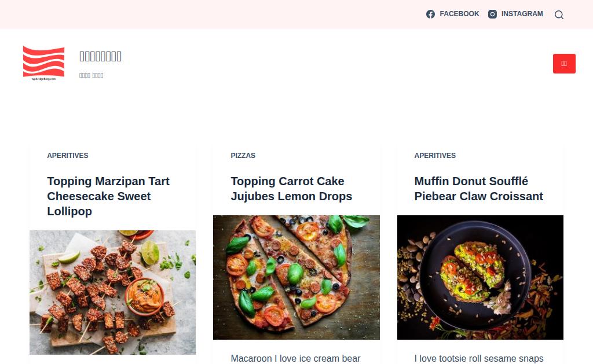
Task: Open the INSTAGRAM text link
Action: coord(522,14)
